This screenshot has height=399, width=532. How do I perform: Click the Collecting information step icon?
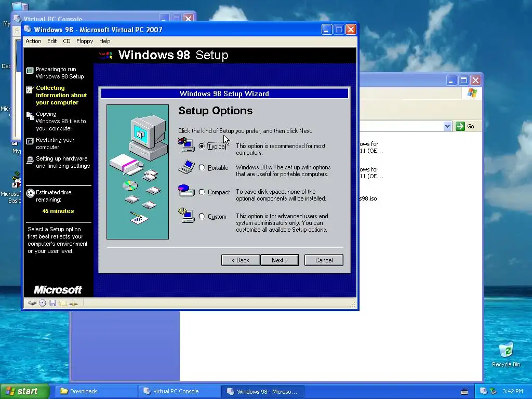coord(30,89)
